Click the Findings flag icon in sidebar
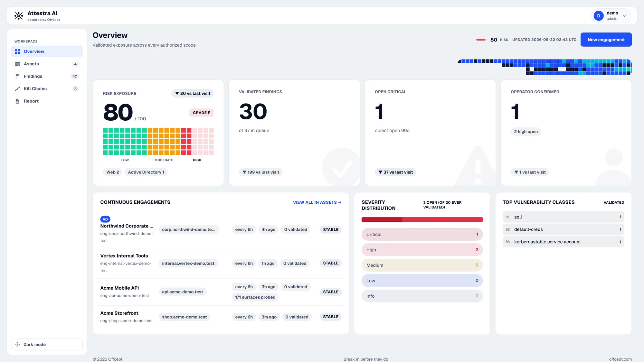The height and width of the screenshot is (362, 644). pyautogui.click(x=17, y=76)
